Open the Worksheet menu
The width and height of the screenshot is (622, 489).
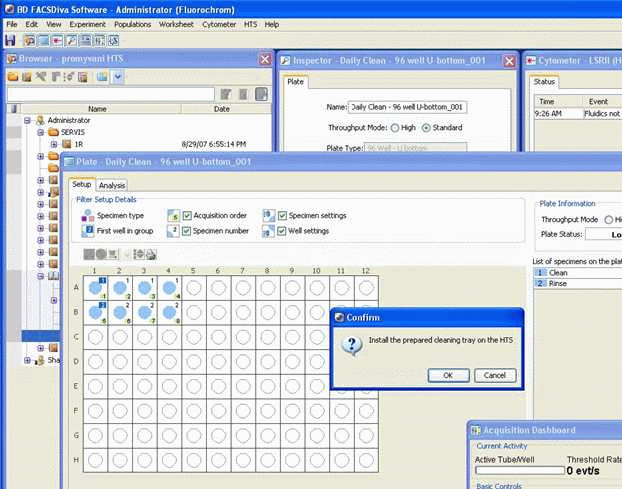click(176, 25)
